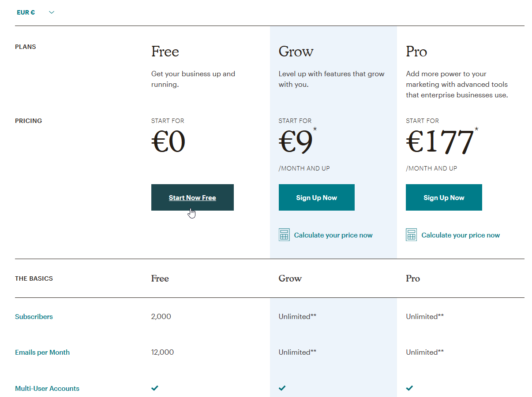Click Sign Up Now for Grow plan
532x397 pixels.
(316, 197)
